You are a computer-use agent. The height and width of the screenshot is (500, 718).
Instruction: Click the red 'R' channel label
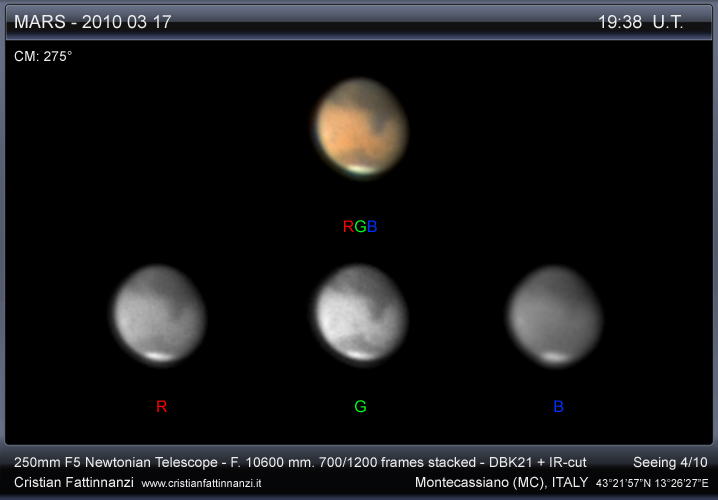[x=161, y=406]
